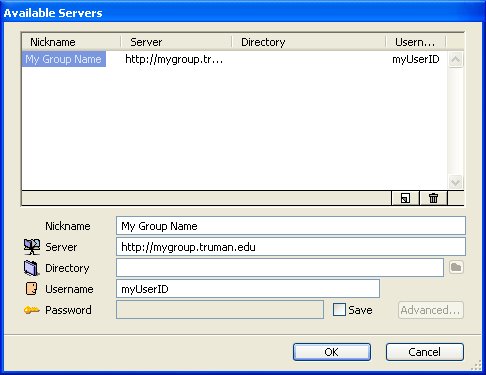Click the browse directory folder icon

pos(456,267)
